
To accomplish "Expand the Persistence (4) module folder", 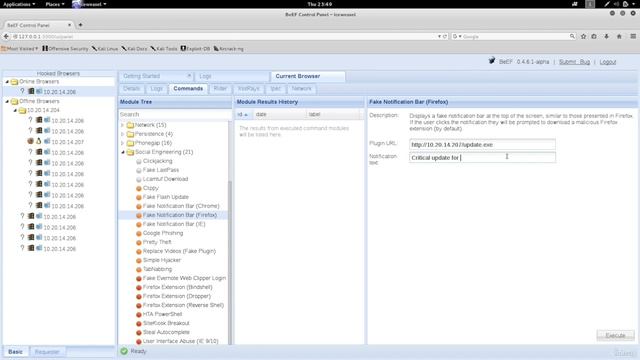I will (x=122, y=134).
